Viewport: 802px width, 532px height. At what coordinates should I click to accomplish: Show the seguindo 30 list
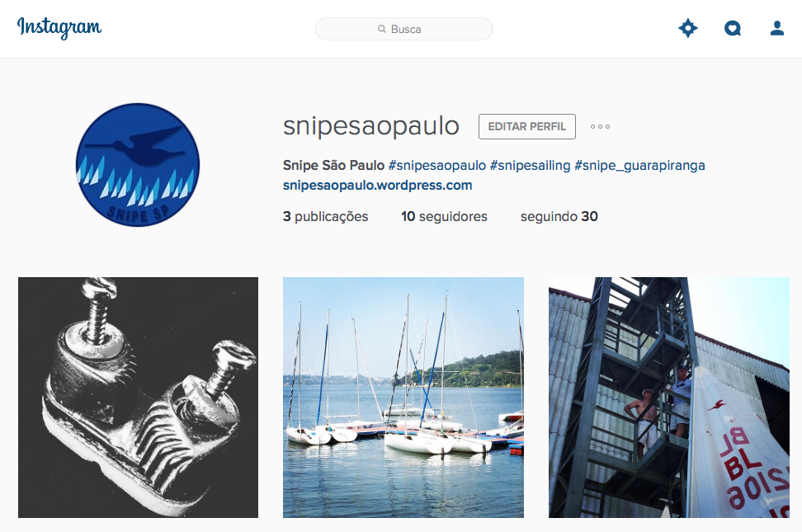click(559, 216)
